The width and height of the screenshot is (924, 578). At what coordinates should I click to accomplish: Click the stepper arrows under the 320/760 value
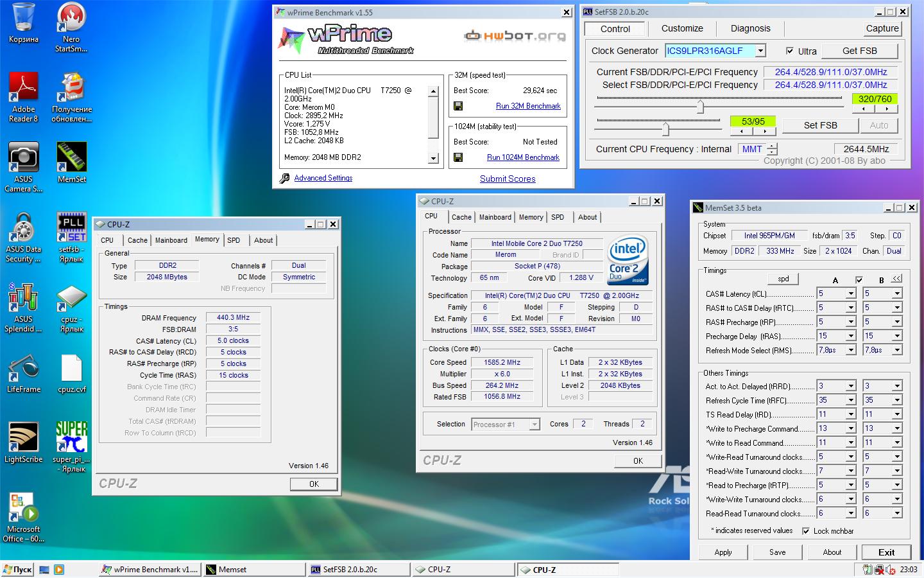pos(874,110)
